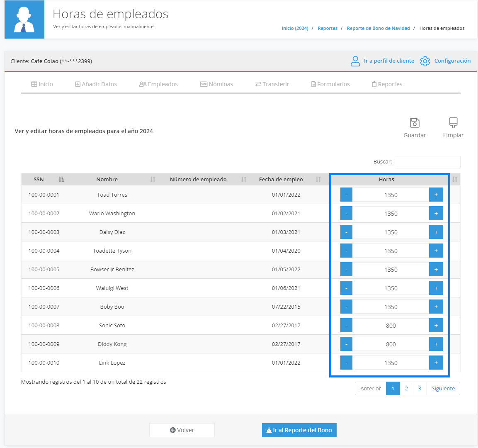Open the Inicio tab
478x448 pixels.
[42, 84]
